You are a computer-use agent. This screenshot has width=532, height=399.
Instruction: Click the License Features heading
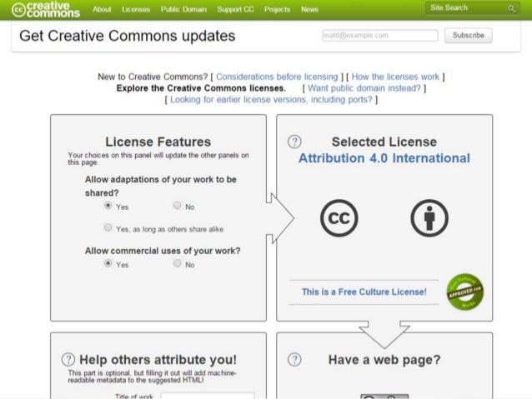pos(158,142)
